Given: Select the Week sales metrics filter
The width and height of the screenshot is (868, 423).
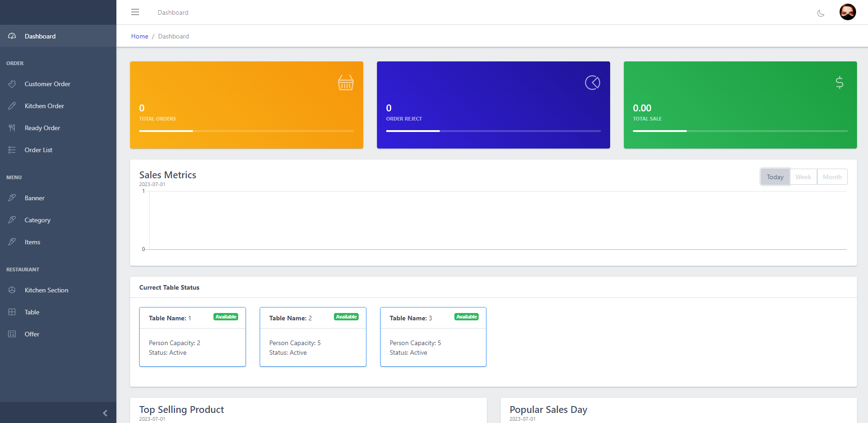Looking at the screenshot, I should (803, 177).
